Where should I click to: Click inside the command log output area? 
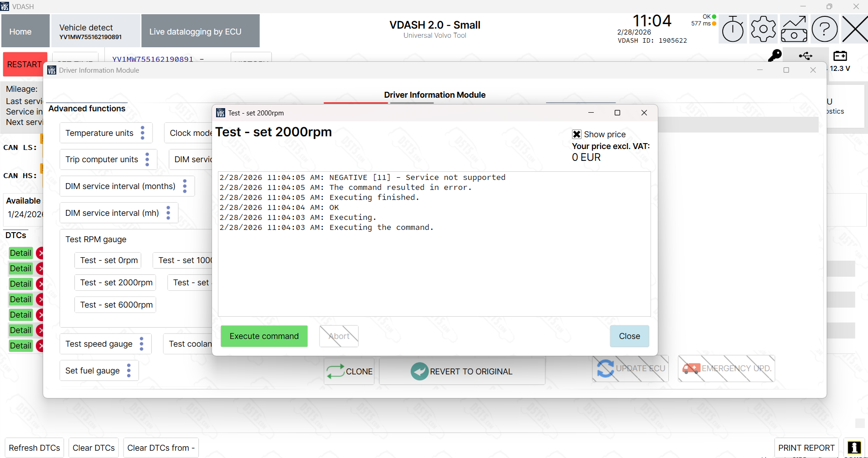(434, 273)
